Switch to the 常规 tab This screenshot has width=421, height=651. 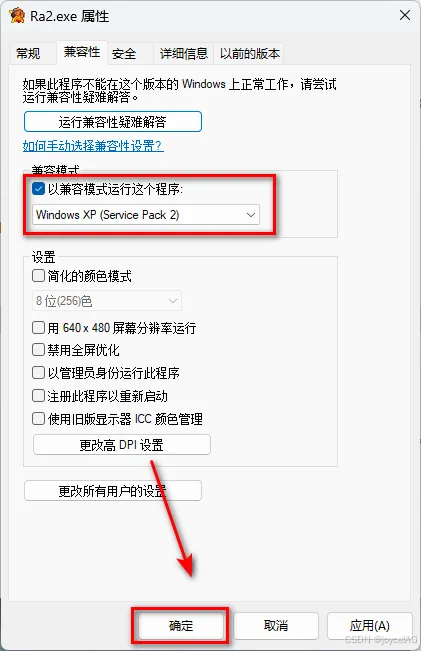(x=28, y=54)
